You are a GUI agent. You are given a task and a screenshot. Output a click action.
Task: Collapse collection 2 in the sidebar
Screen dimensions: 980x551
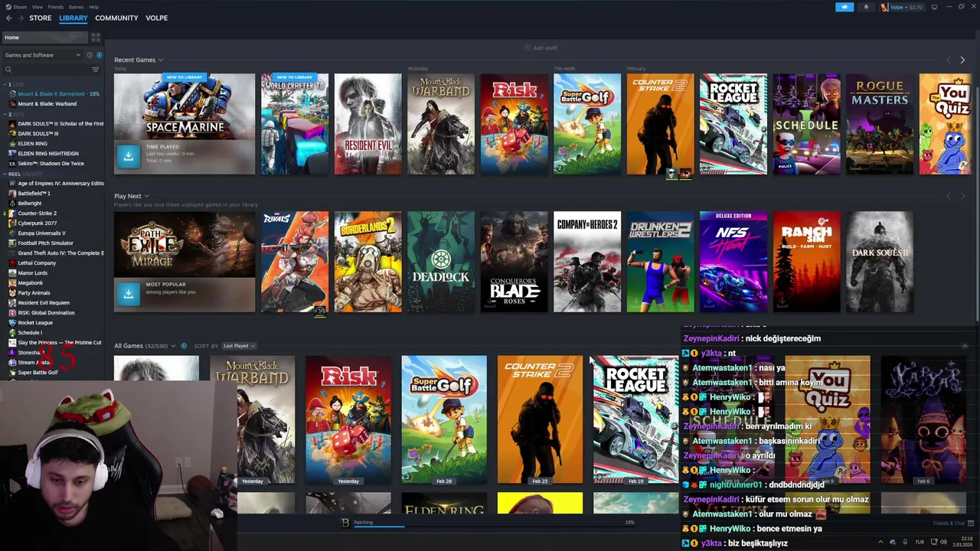[5, 114]
